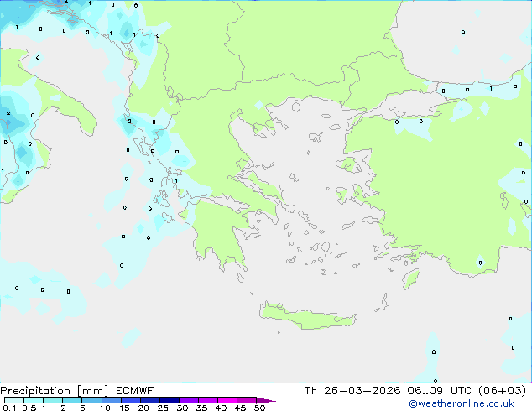Click the "25" legend scale label
The width and height of the screenshot is (532, 411).
[163, 408]
